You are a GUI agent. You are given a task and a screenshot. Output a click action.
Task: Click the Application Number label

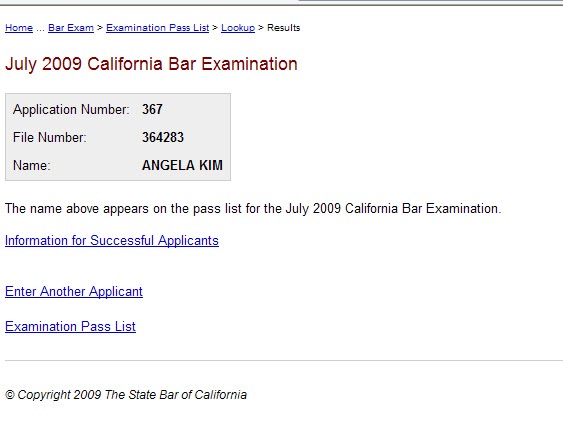tap(71, 109)
